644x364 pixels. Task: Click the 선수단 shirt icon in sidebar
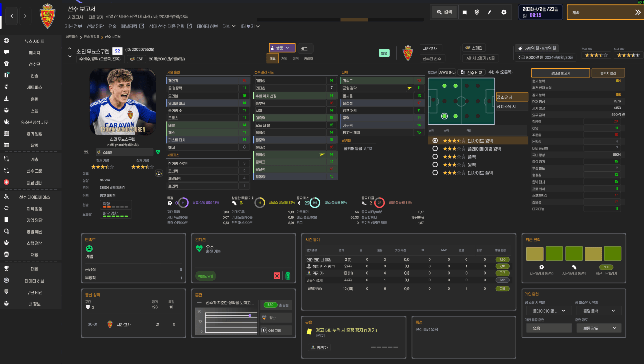(x=6, y=64)
